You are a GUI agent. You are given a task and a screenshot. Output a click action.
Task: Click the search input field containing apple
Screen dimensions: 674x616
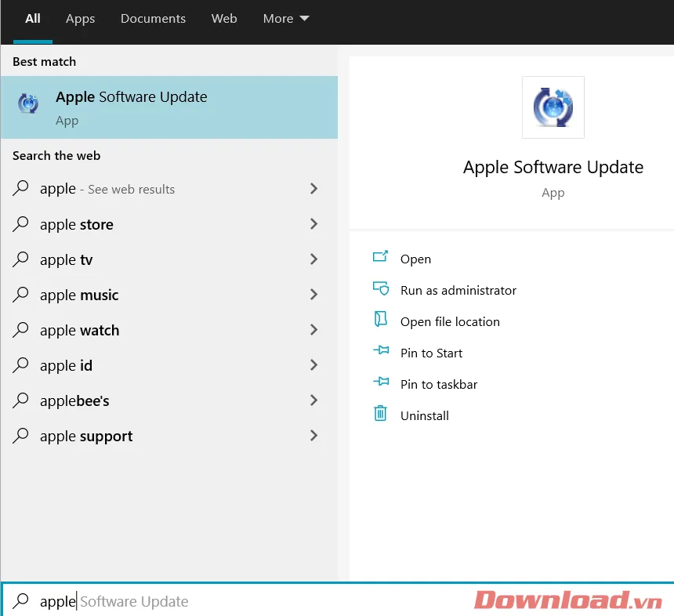pyautogui.click(x=235, y=601)
